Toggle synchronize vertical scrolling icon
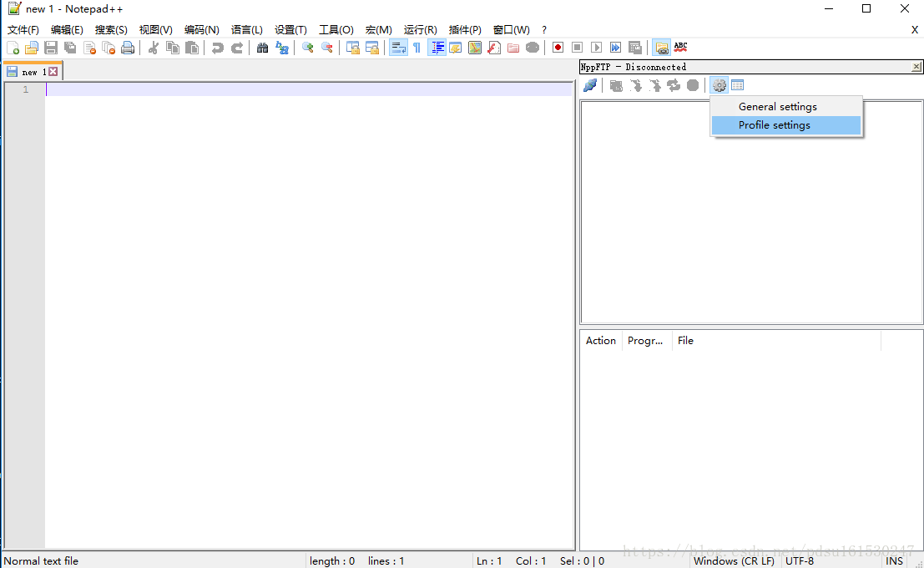This screenshot has width=924, height=568. (x=352, y=48)
